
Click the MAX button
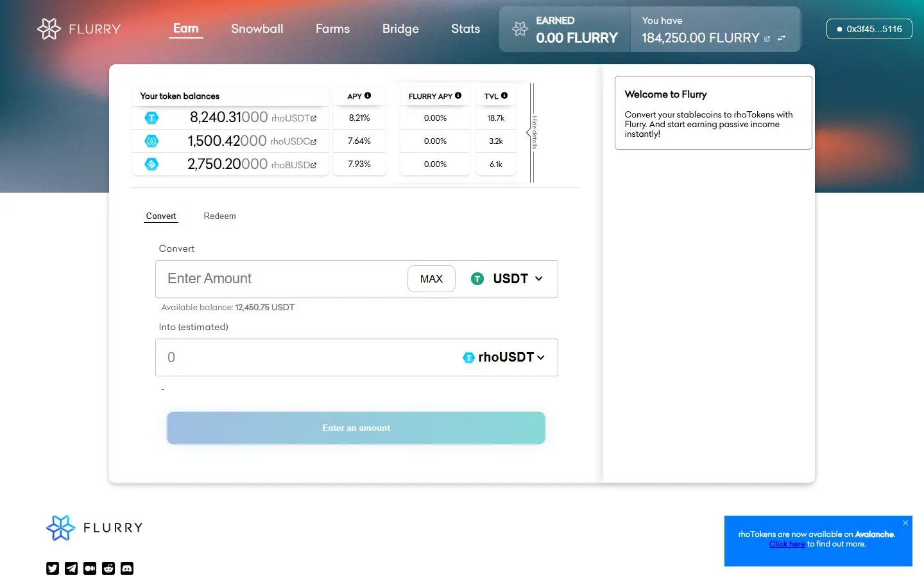click(x=431, y=279)
